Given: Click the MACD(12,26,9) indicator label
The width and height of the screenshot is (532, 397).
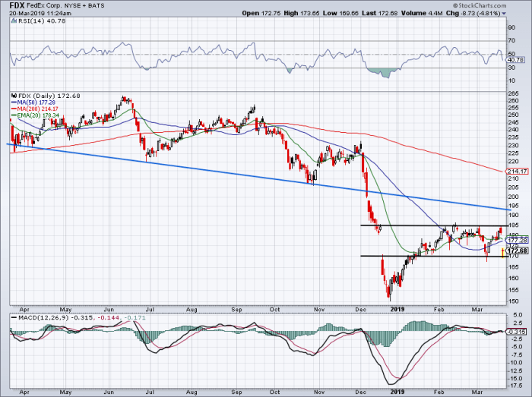Looking at the screenshot, I should coord(43,318).
